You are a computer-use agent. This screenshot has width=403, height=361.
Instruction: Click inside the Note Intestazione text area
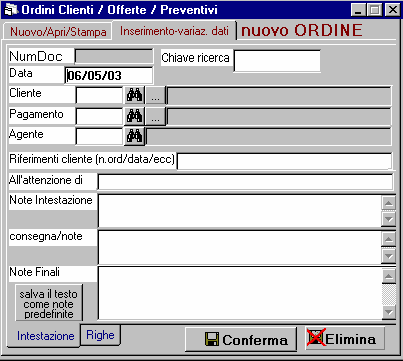[x=240, y=211]
